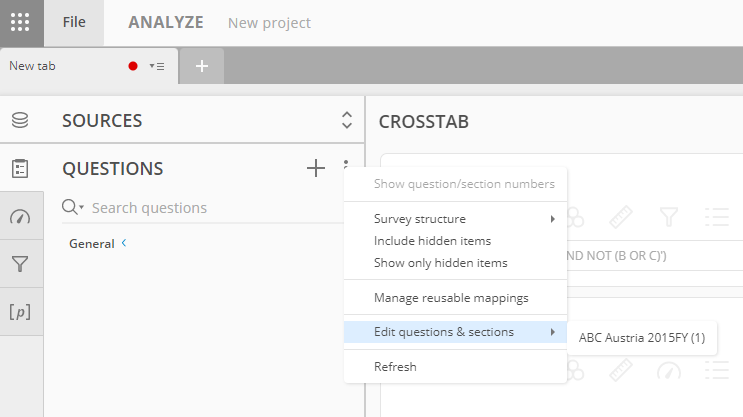Click the three-dot Questions options icon
743x417 pixels.
346,164
